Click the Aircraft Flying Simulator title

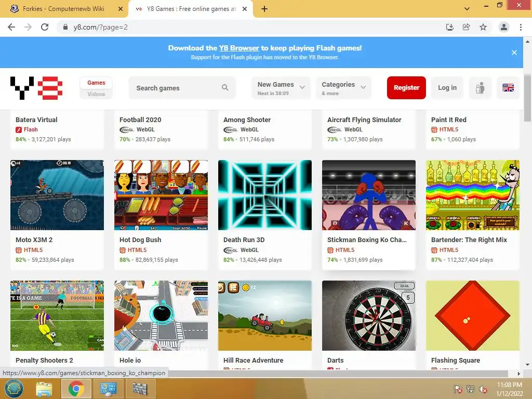coord(364,120)
